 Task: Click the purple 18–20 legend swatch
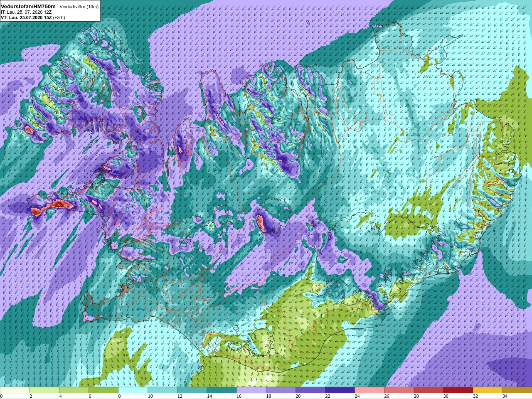coord(281,391)
